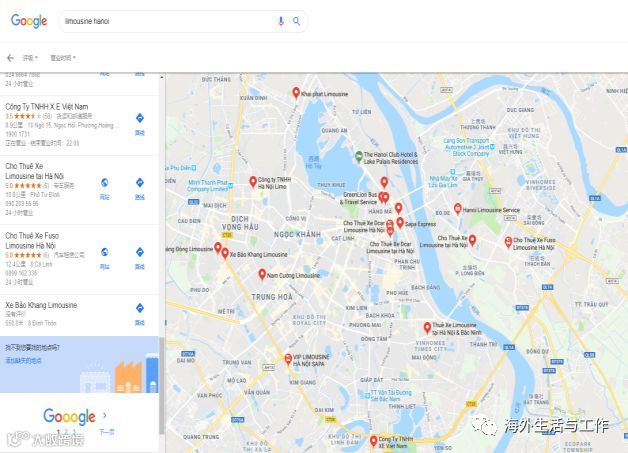The image size is (628, 453).
Task: Select the Sapa Express map pin
Action: [400, 223]
